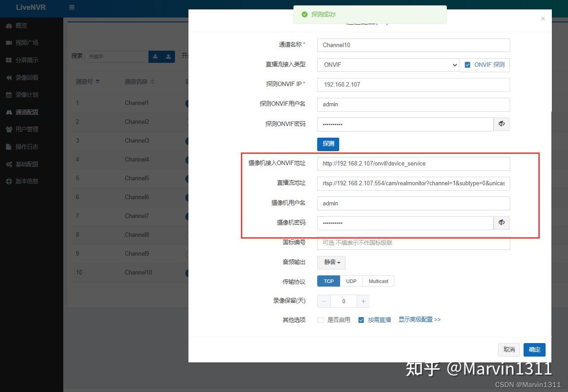The height and width of the screenshot is (392, 568).
Task: Check the 是否启用 enable option
Action: point(320,320)
